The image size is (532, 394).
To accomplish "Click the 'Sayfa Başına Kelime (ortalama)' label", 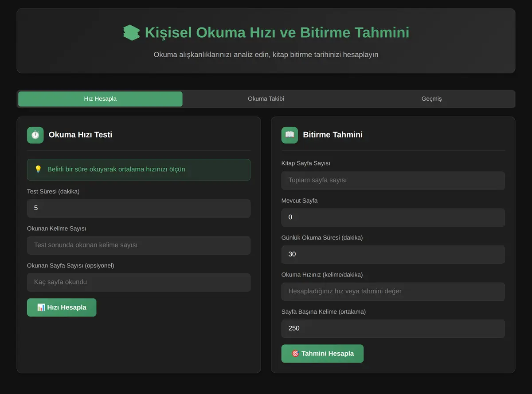I will click(x=324, y=312).
